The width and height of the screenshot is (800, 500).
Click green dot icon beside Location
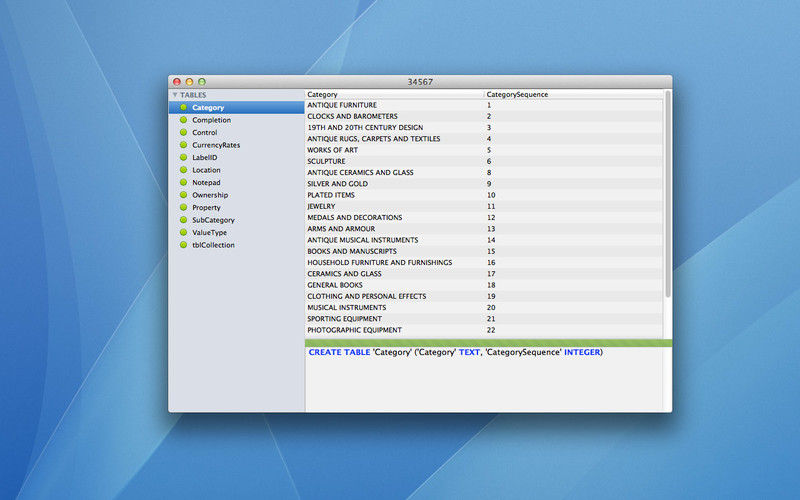pyautogui.click(x=183, y=170)
